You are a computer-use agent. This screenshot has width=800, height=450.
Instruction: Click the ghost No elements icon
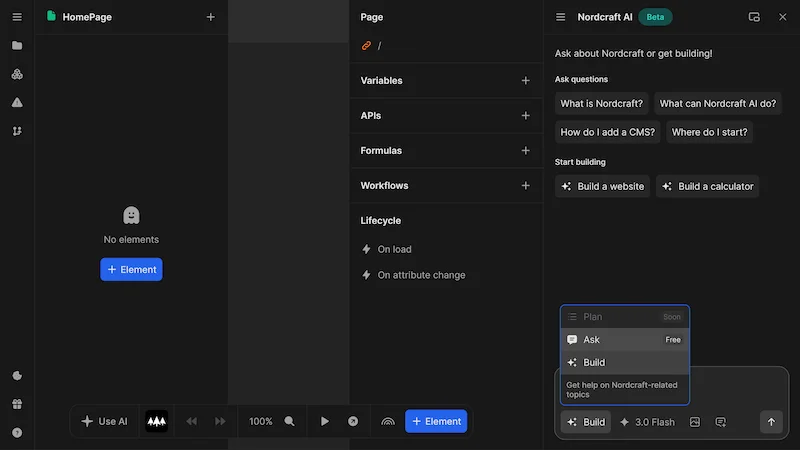(131, 215)
